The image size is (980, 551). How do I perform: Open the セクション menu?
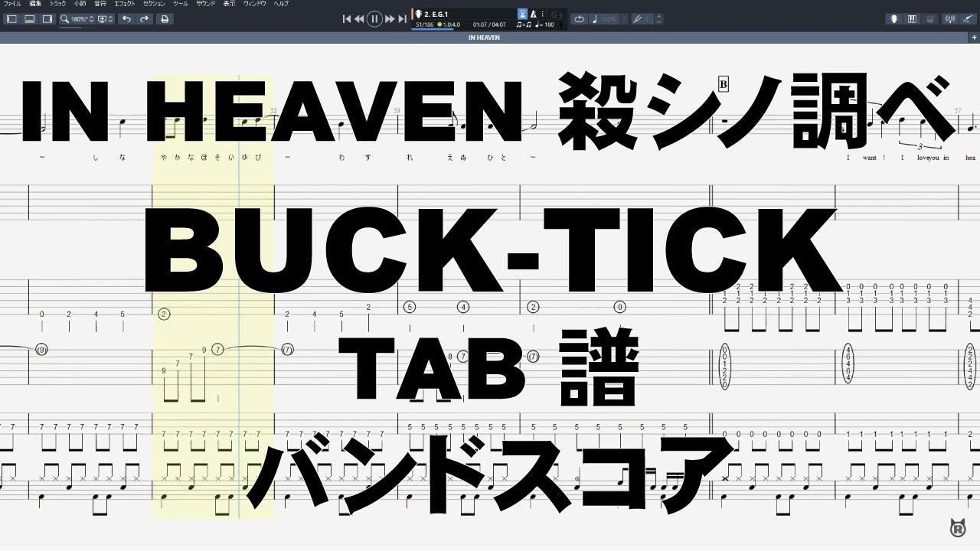tap(154, 4)
